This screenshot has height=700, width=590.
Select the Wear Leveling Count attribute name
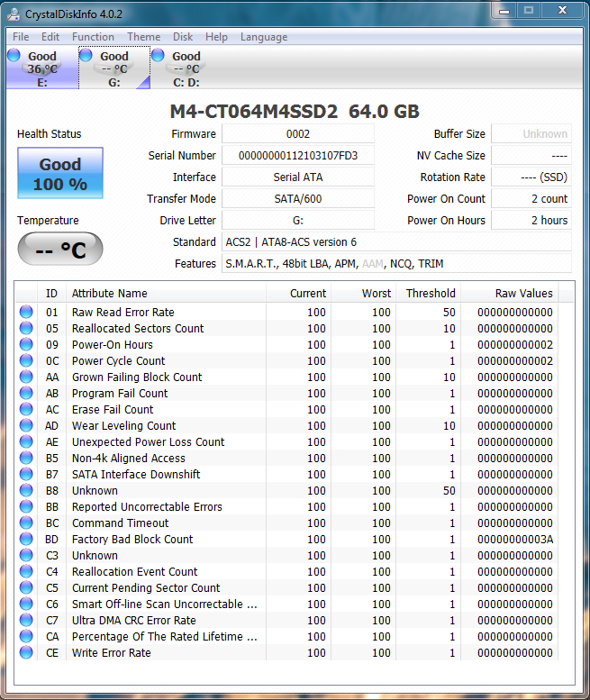(x=123, y=426)
